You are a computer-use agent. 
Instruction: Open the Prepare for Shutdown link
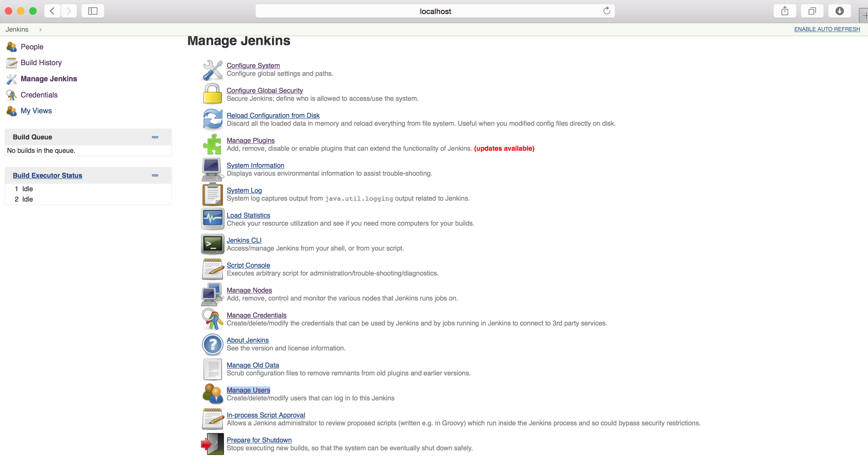tap(259, 440)
